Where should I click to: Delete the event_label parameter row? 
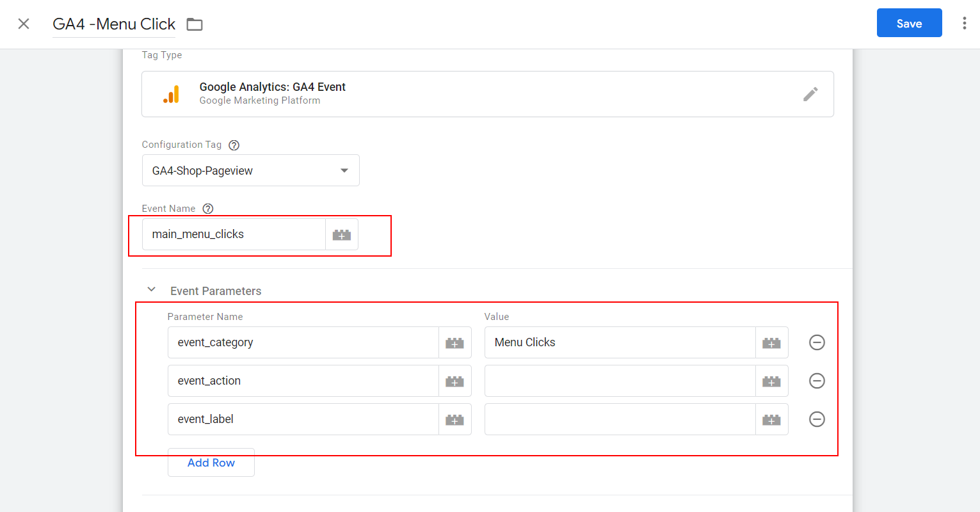coord(817,419)
